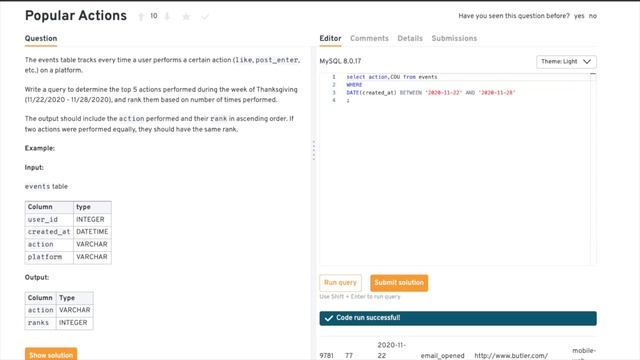The width and height of the screenshot is (640, 360).
Task: Star the question as favorite
Action: (x=186, y=16)
